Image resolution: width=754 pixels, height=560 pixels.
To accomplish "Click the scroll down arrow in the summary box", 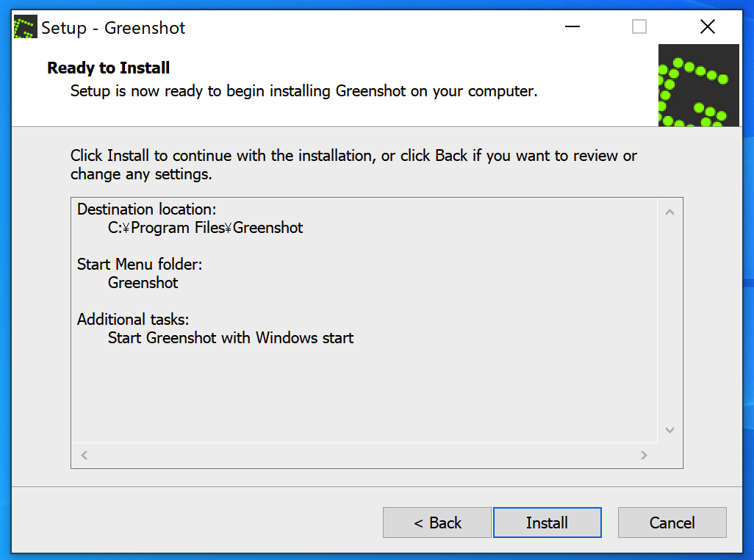I will pos(669,430).
